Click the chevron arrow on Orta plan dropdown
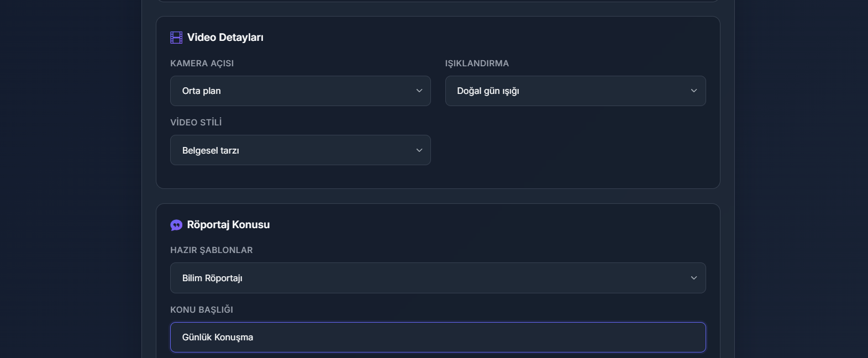 [x=419, y=91]
